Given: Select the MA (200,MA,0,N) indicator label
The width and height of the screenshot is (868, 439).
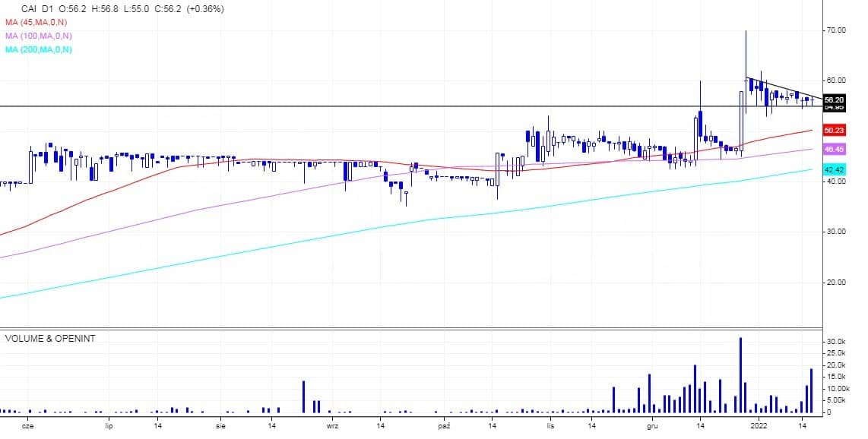Looking at the screenshot, I should pos(40,49).
